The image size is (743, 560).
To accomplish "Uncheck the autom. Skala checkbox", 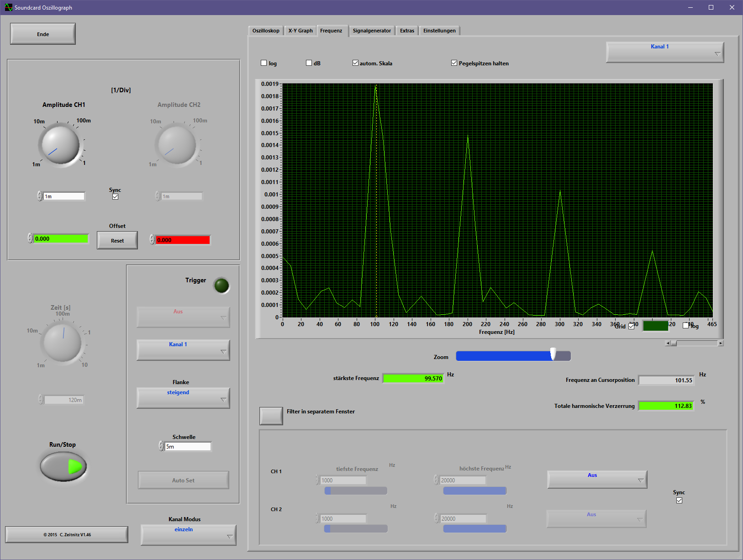I will click(x=355, y=63).
